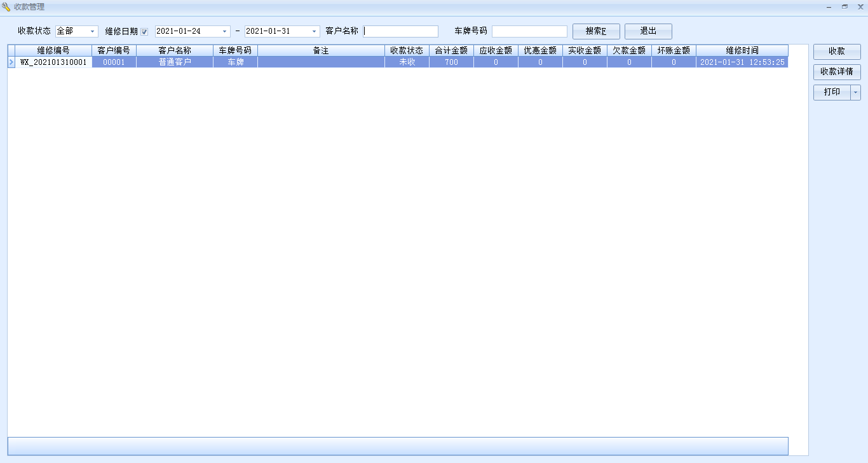Click the 欠款金额 column header
Screen dimensions: 868x463
click(x=629, y=50)
